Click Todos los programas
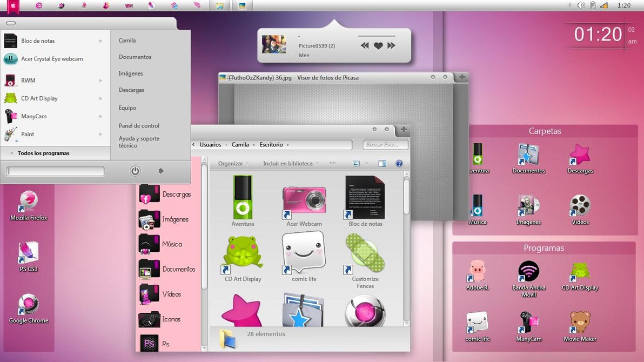This screenshot has width=644, height=362. tap(43, 153)
